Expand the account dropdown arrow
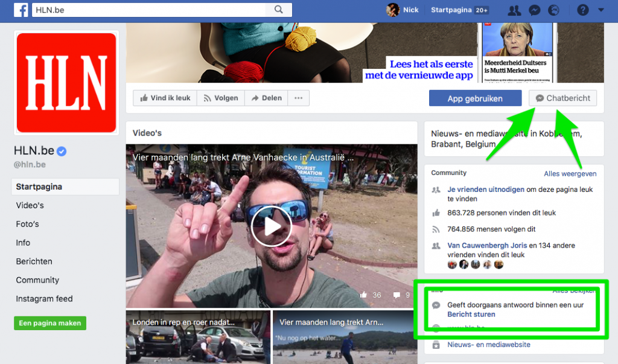 click(x=601, y=10)
